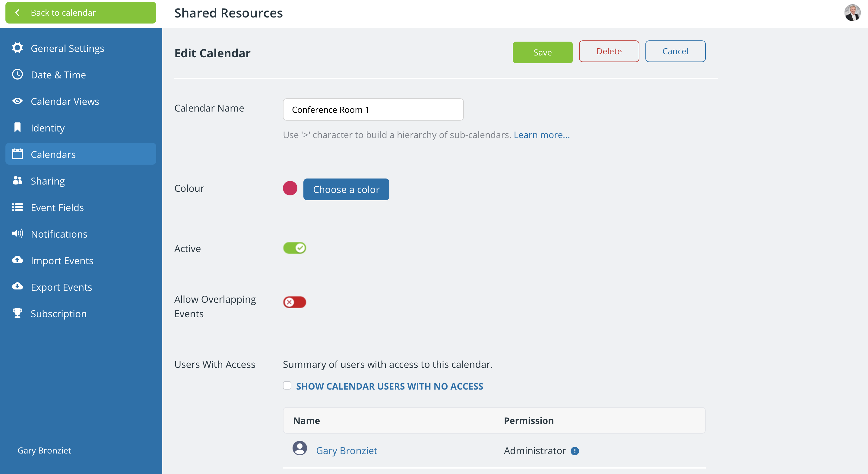Click the General Settings gear icon
Screen dimensions: 868x474
coord(17,48)
